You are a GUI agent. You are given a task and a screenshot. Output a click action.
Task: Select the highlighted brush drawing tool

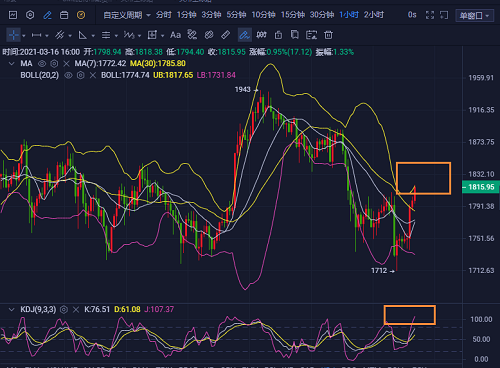click(x=245, y=35)
